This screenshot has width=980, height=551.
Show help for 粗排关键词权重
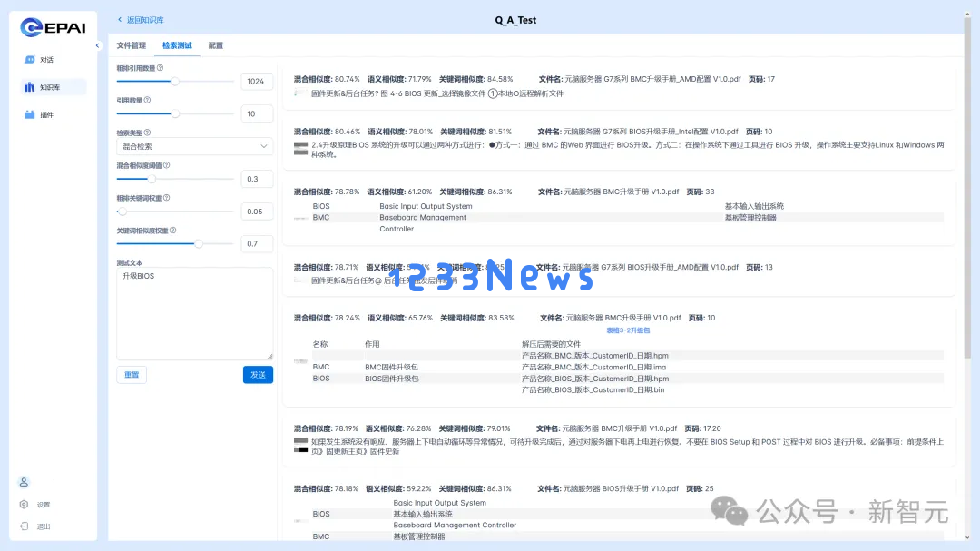pyautogui.click(x=166, y=198)
